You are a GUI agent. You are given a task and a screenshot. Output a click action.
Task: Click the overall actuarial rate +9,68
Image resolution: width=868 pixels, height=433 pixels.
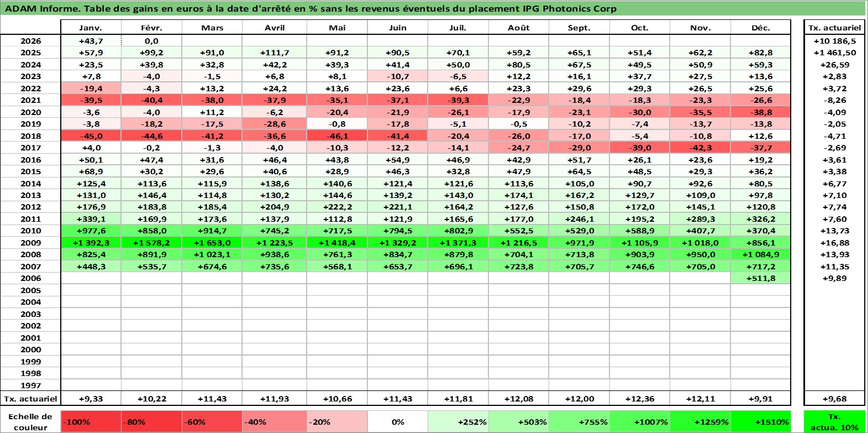(834, 399)
